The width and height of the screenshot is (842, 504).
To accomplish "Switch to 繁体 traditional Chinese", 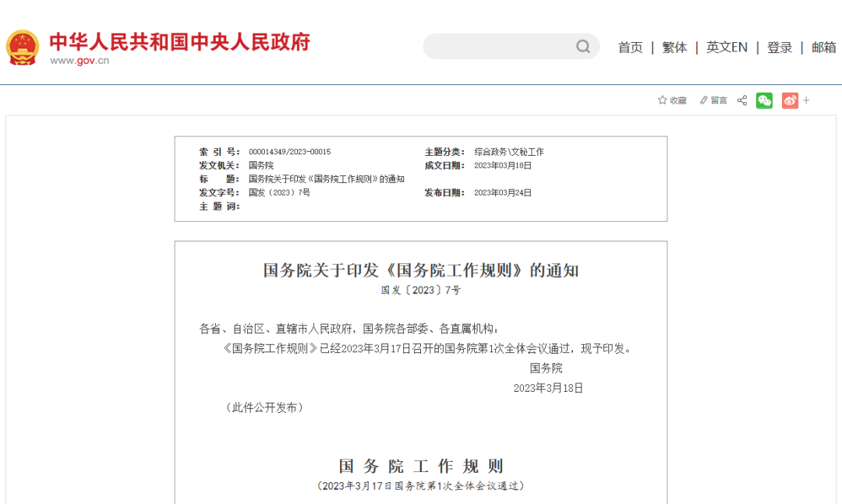I will 674,48.
